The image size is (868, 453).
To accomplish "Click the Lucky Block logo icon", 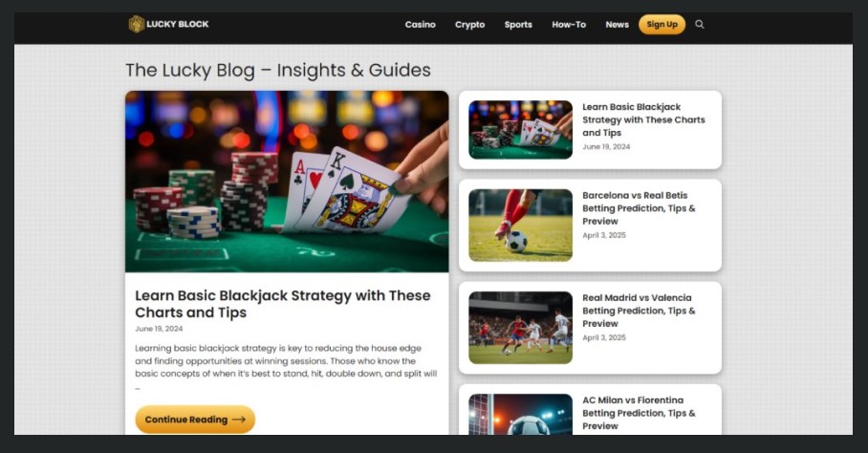I will tap(136, 24).
